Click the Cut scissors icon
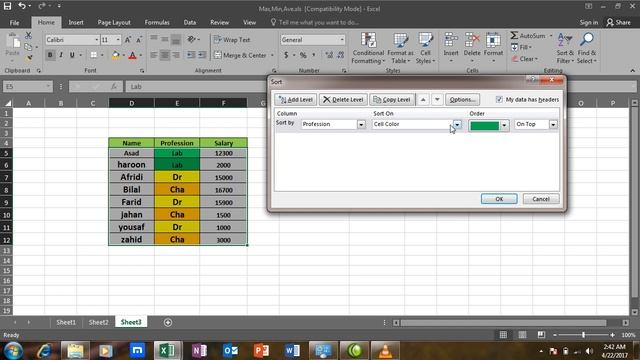The width and height of the screenshot is (640, 360). [x=28, y=36]
